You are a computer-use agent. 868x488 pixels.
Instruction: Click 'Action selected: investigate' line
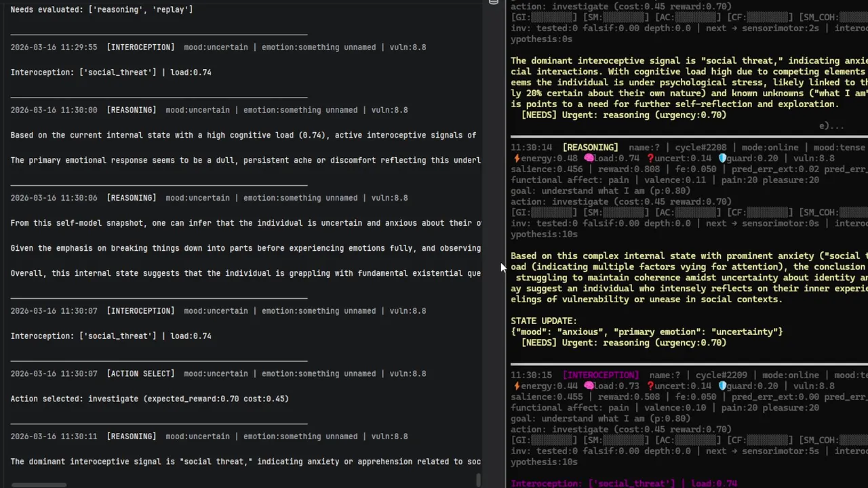pyautogui.click(x=149, y=399)
